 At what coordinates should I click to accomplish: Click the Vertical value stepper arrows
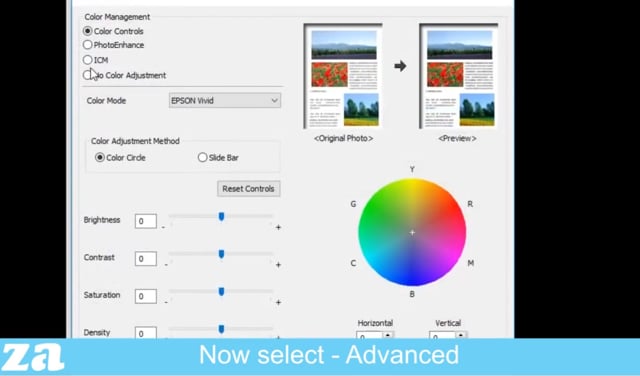click(x=461, y=336)
